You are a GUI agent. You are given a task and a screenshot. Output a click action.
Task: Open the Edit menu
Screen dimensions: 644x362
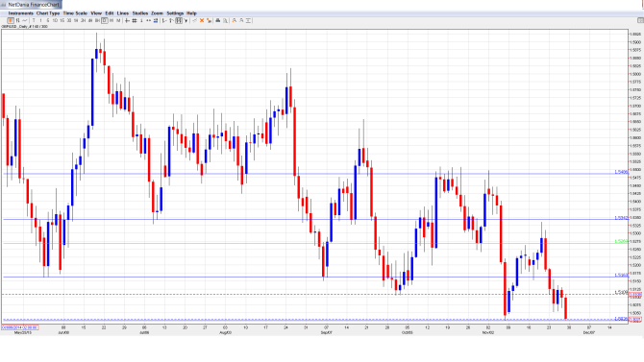(110, 13)
